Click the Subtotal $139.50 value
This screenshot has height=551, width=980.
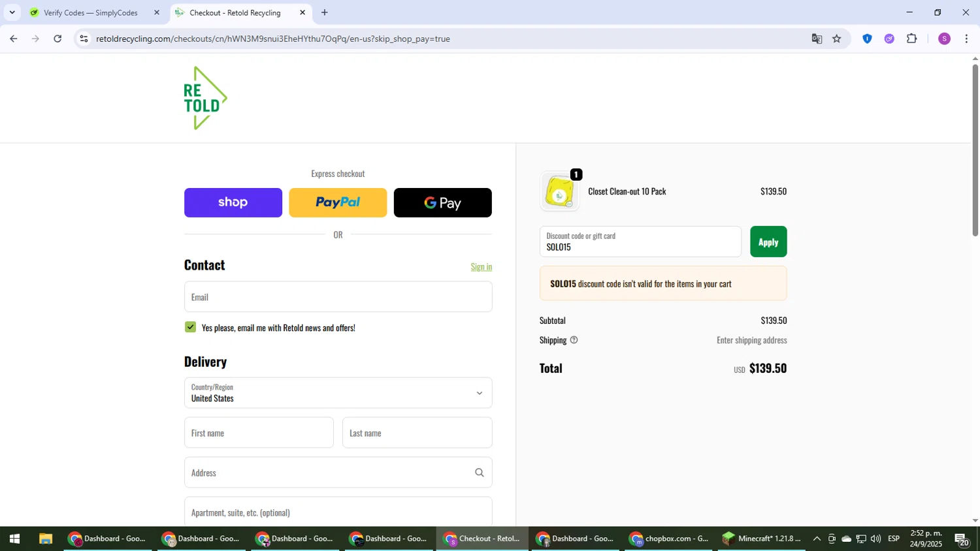pos(774,321)
